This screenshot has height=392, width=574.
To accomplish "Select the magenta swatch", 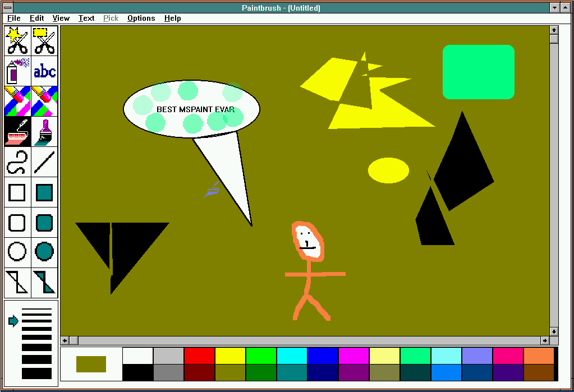I will click(x=353, y=356).
